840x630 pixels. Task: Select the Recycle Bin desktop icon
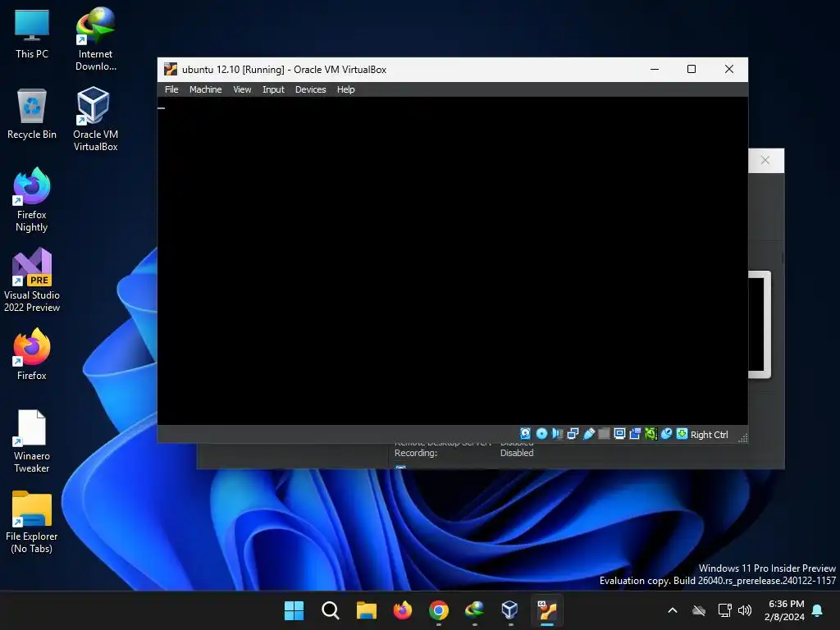[x=32, y=114]
